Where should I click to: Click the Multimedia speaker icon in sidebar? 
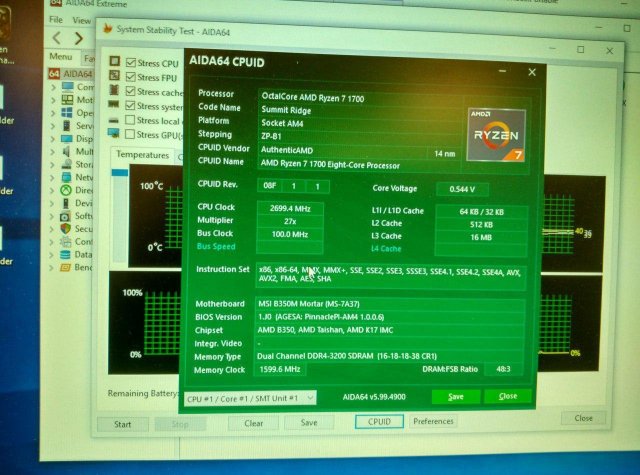tap(66, 151)
